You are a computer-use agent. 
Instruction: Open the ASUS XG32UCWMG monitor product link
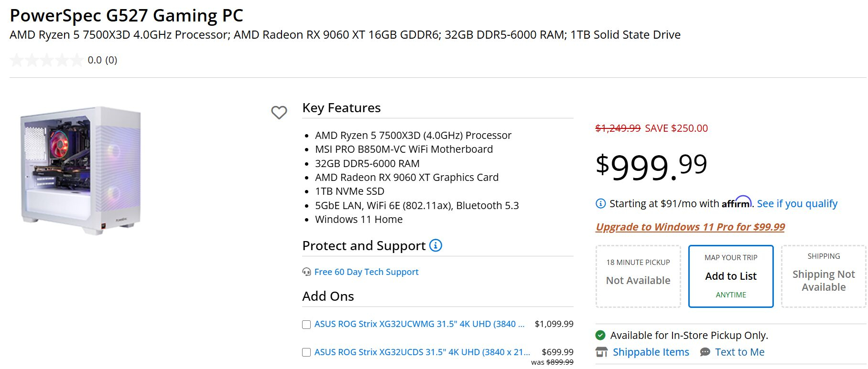point(419,324)
